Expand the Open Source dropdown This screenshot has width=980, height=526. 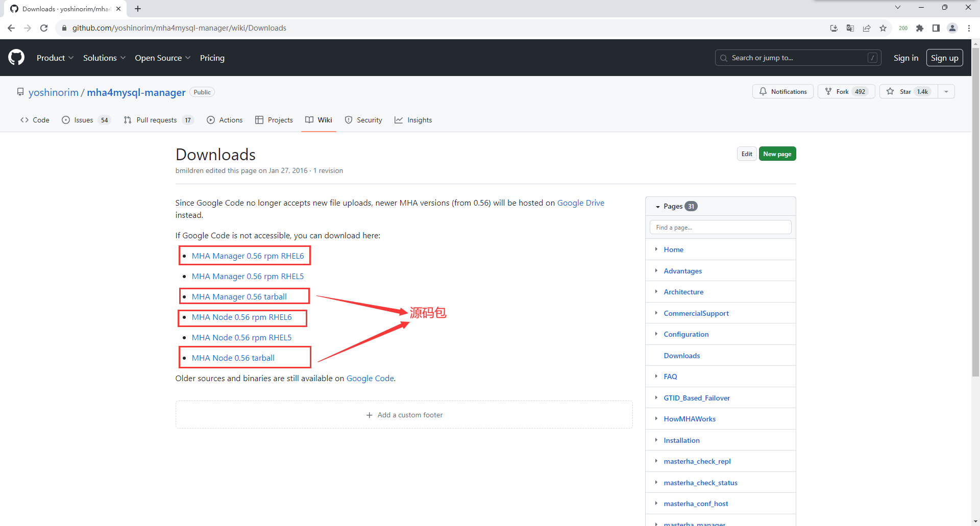point(163,58)
